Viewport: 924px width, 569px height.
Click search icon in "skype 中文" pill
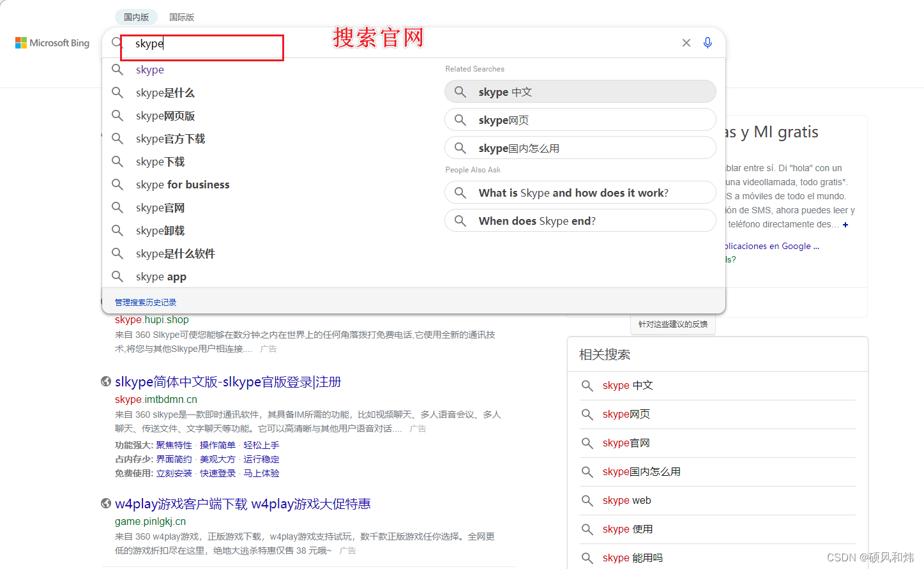(x=460, y=91)
